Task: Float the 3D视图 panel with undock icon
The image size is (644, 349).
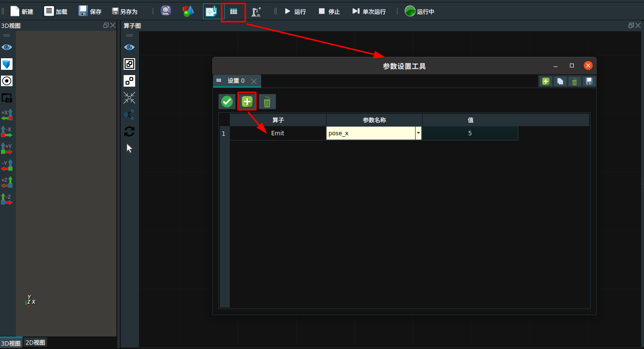Action: point(106,26)
